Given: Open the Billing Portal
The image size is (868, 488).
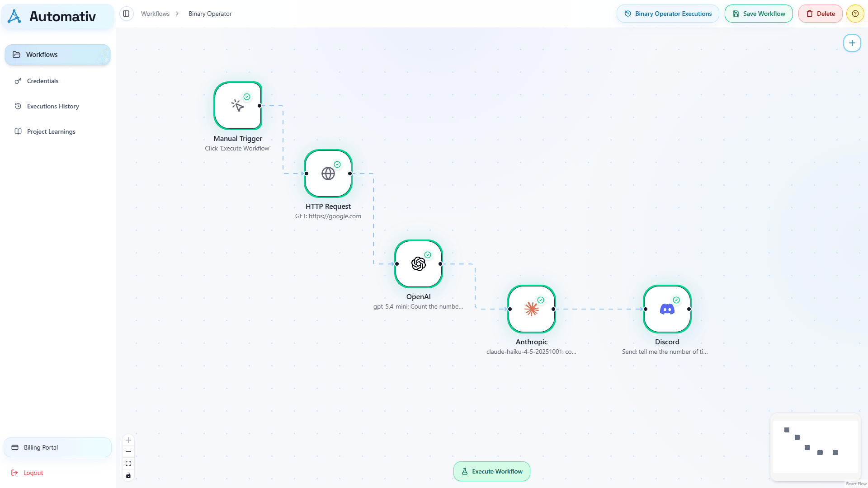Looking at the screenshot, I should (57, 447).
